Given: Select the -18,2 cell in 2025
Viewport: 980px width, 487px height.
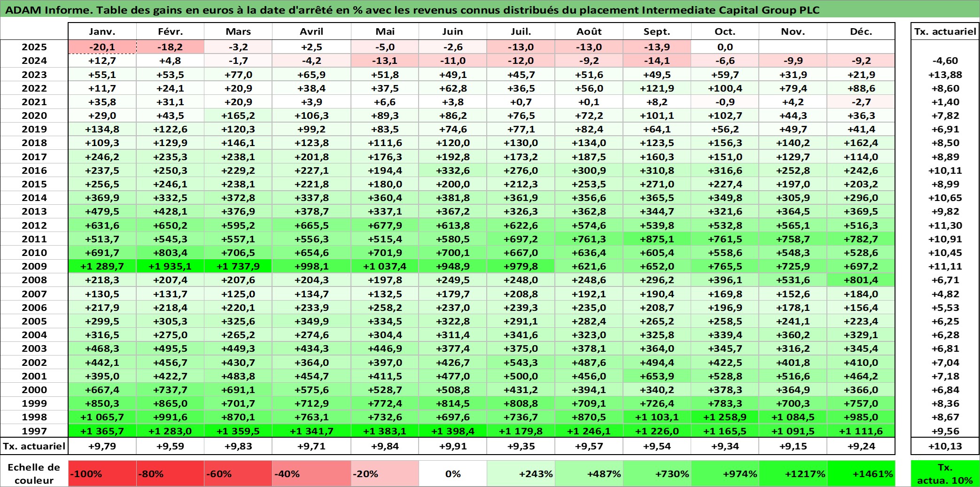Looking at the screenshot, I should pos(170,47).
